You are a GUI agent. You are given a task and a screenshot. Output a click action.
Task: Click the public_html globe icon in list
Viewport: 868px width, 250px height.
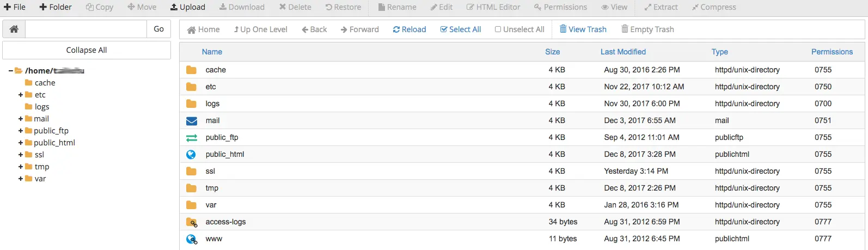click(x=191, y=155)
